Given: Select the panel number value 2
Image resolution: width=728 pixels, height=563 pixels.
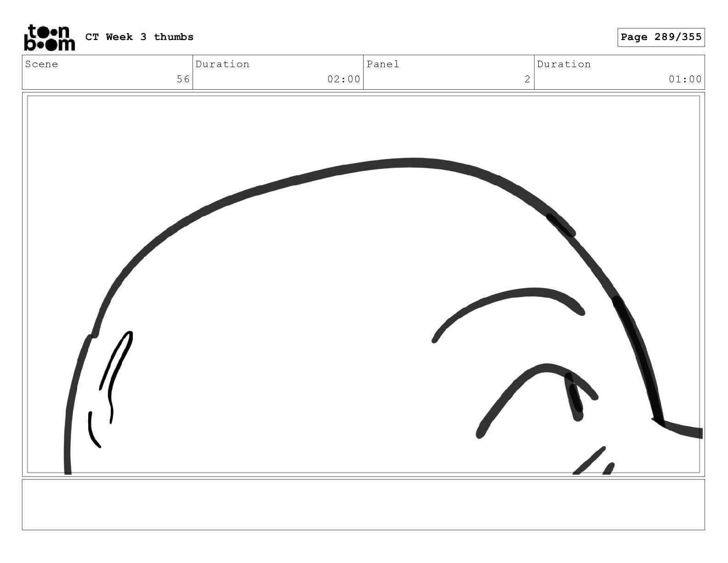Looking at the screenshot, I should click(528, 79).
